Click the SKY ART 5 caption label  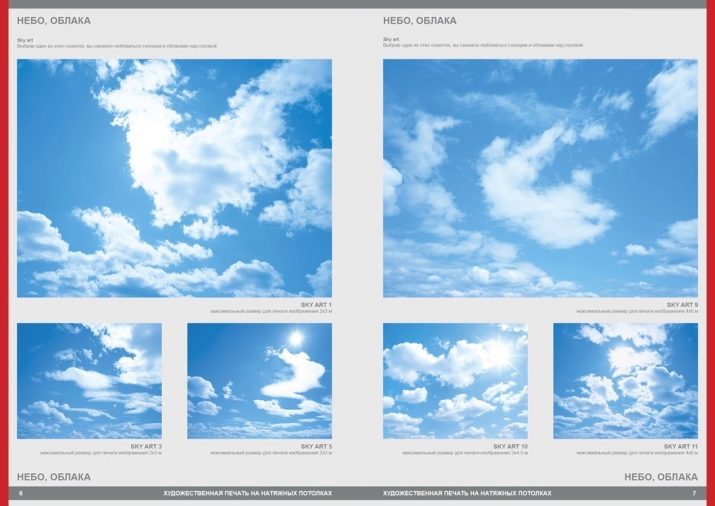pos(316,446)
